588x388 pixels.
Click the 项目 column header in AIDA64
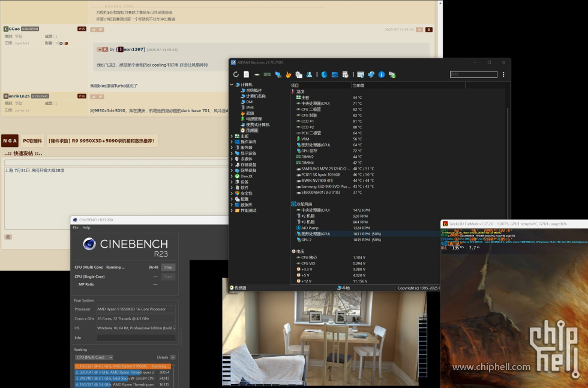(x=320, y=86)
